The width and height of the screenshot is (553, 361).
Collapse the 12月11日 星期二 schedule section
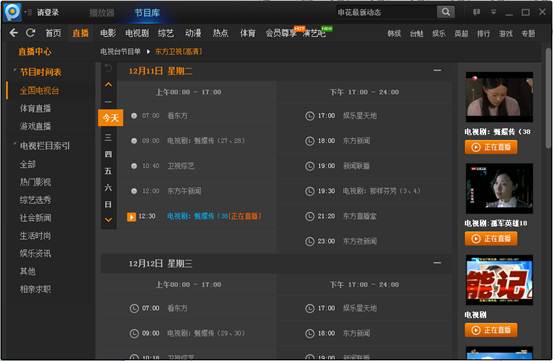(x=437, y=71)
